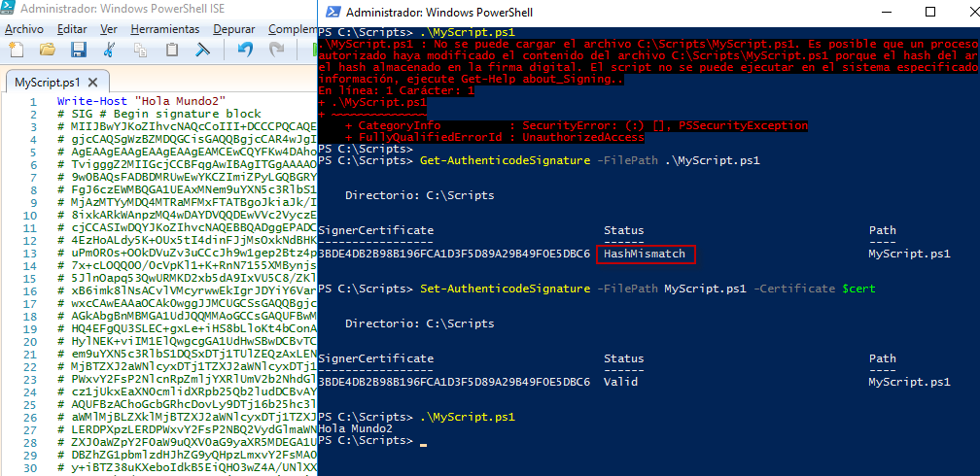This screenshot has height=476, width=980.
Task: Click the 'FullyQualifiedErrorId : UnauthorizedAccess' error line
Action: (493, 137)
